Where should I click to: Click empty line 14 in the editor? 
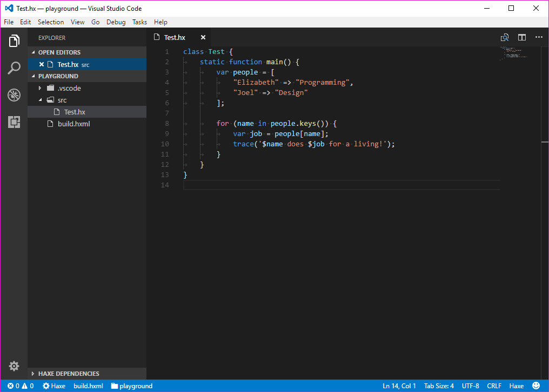[342, 185]
